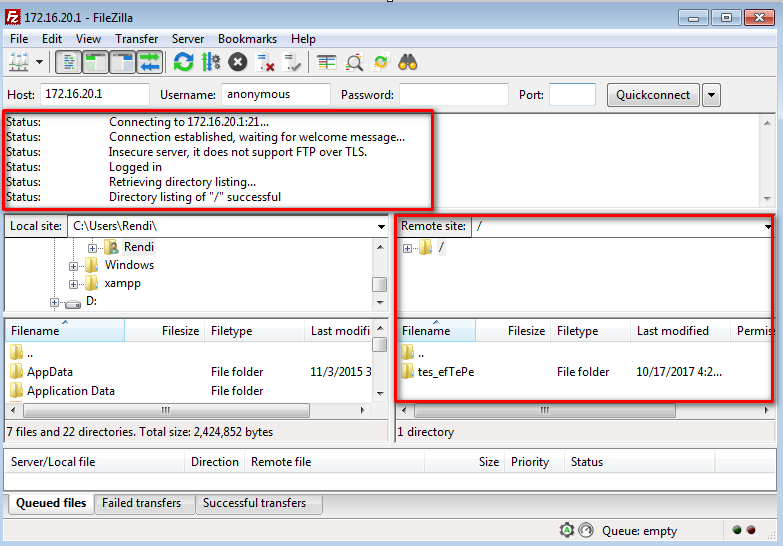Open the Local site path dropdown
Image resolution: width=783 pixels, height=546 pixels.
[381, 226]
